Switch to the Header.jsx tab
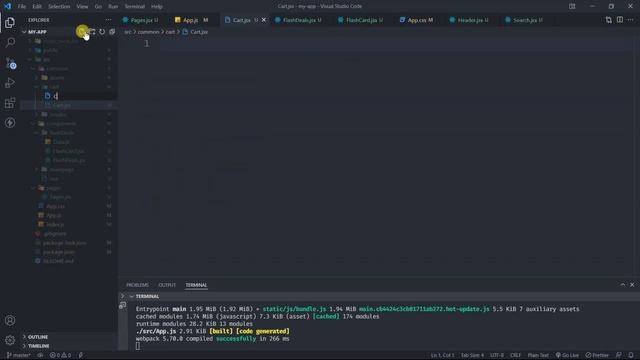640x360 pixels. click(x=469, y=20)
